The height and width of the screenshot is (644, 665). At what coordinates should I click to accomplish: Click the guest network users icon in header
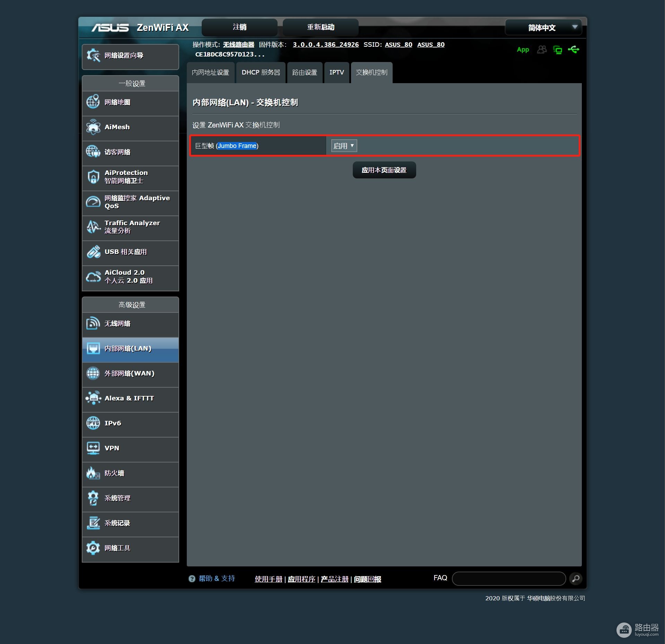(x=542, y=50)
